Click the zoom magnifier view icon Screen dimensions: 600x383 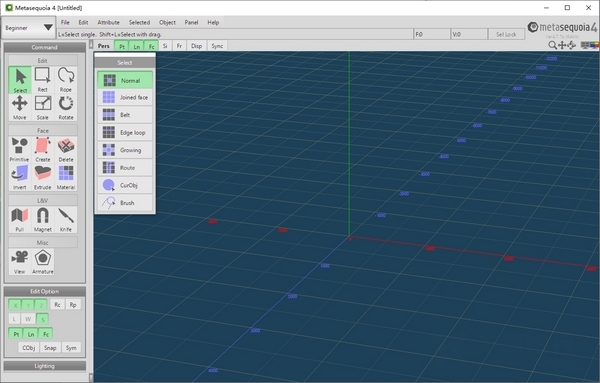(x=552, y=45)
